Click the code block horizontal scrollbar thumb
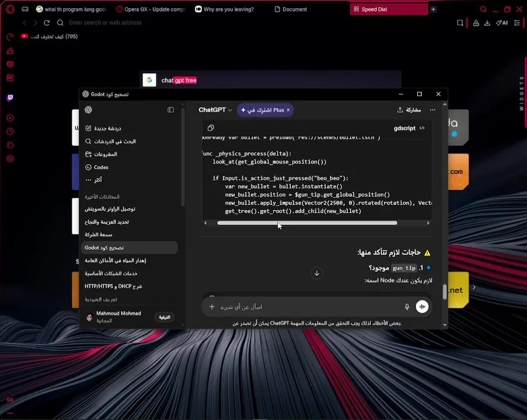 click(x=307, y=223)
